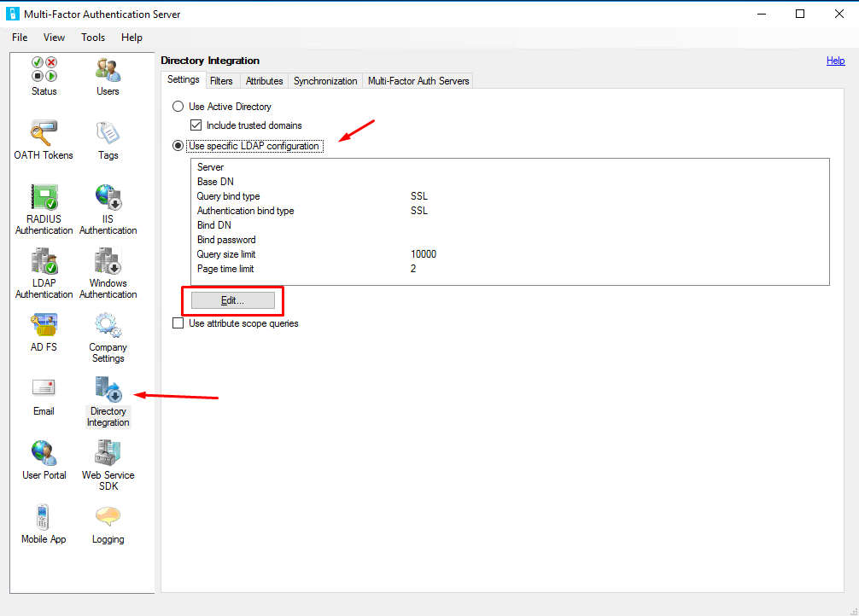Viewport: 859px width, 616px height.
Task: Click the Authentication bind type label
Action: coord(245,210)
